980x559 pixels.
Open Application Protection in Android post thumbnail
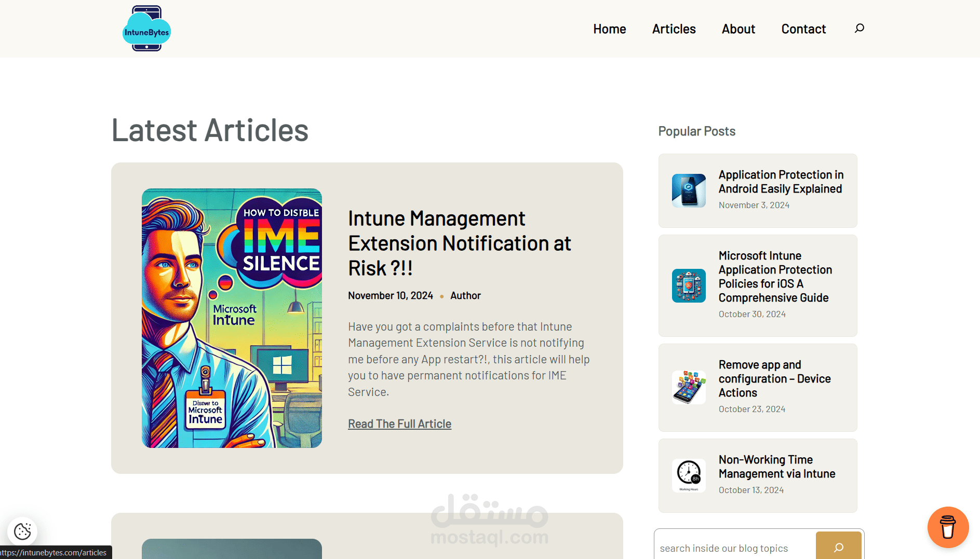689,190
